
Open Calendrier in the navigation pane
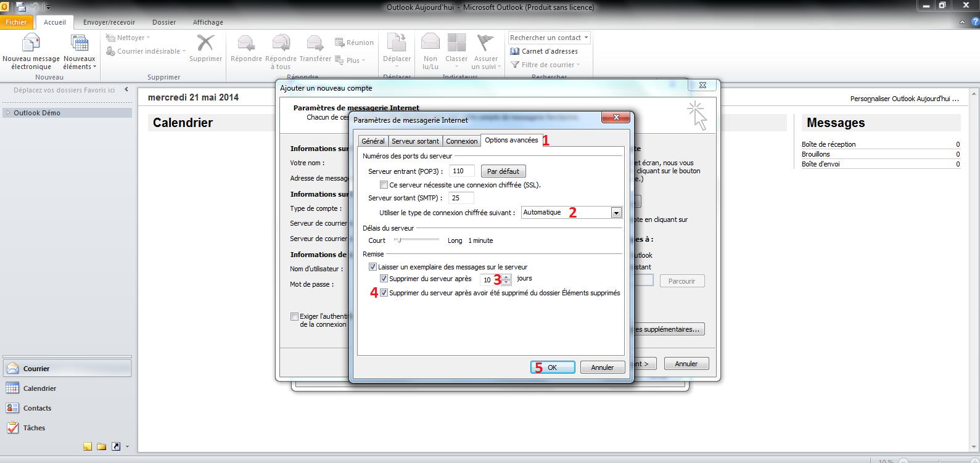(x=39, y=388)
